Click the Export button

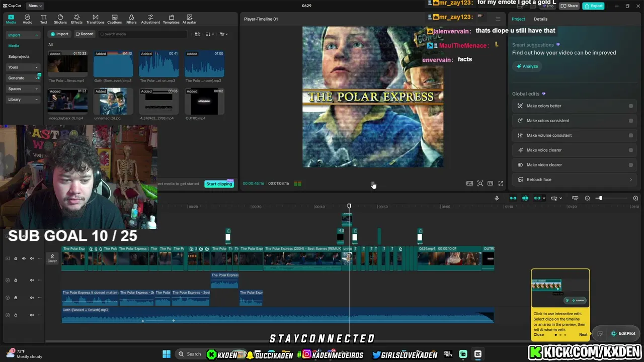(594, 6)
